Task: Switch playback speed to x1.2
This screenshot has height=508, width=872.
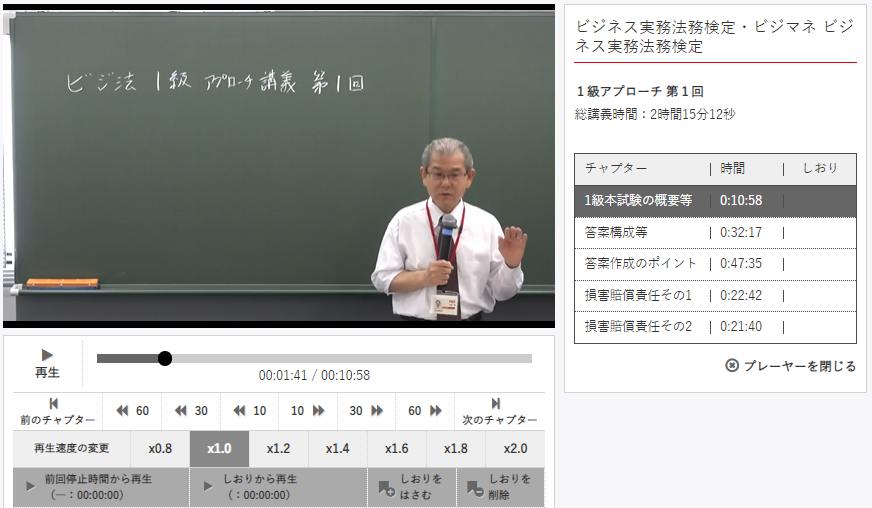Action: (x=278, y=449)
